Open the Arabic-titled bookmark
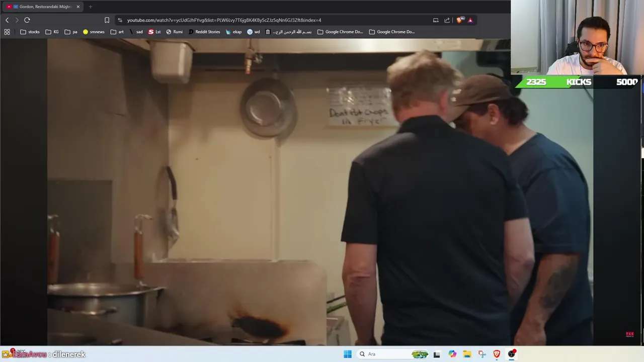644x362 pixels. click(289, 32)
